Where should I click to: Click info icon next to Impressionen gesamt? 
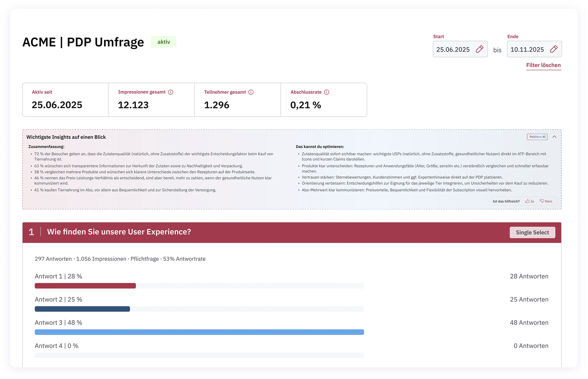tap(171, 92)
